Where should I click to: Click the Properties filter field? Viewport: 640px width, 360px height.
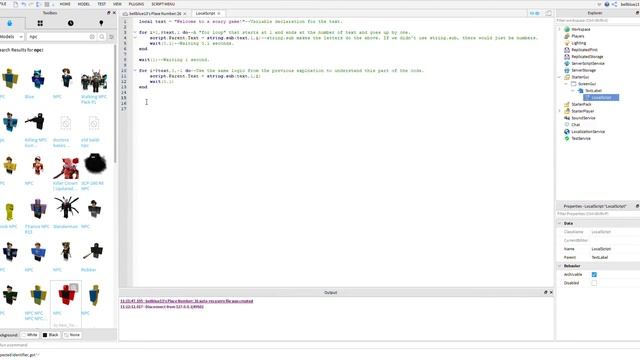tap(598, 214)
